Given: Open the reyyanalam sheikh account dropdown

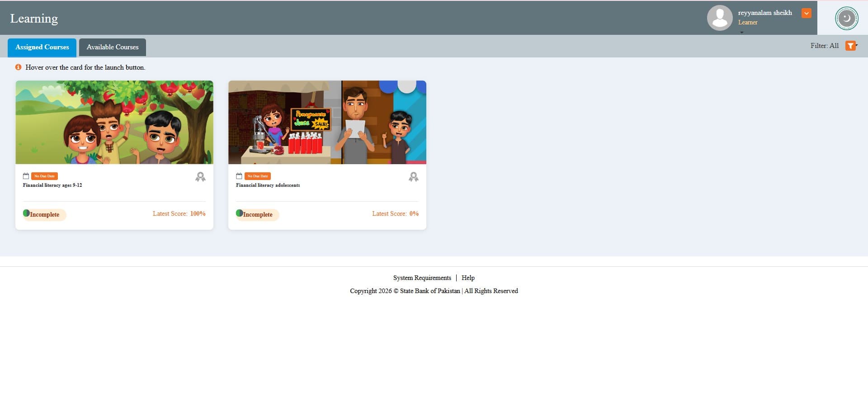Looking at the screenshot, I should coord(807,13).
